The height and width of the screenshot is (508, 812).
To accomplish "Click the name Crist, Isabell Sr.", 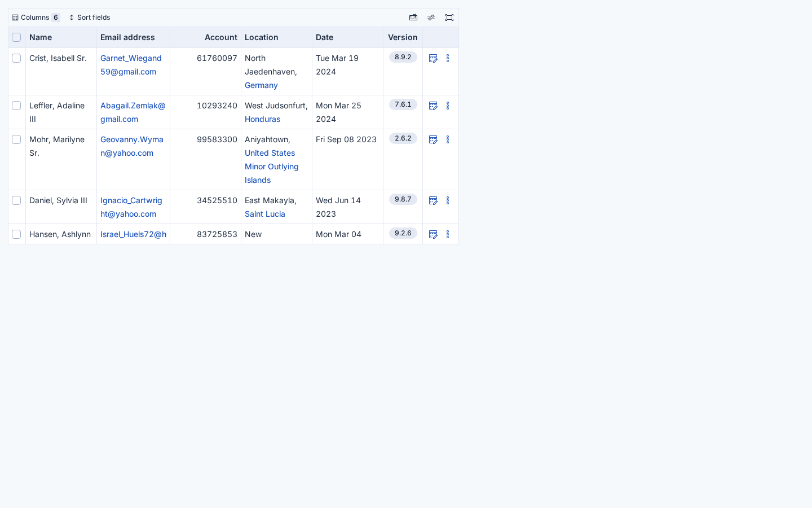I will [58, 58].
